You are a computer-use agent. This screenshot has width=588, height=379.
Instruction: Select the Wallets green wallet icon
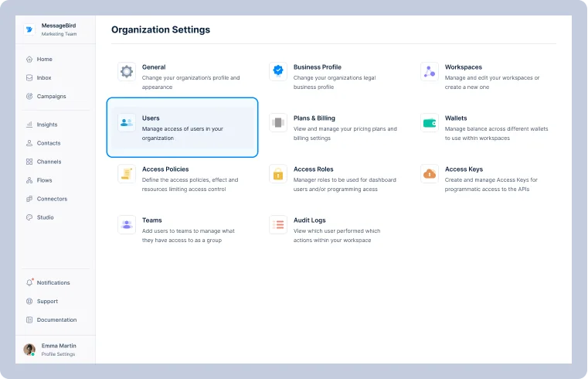[430, 122]
